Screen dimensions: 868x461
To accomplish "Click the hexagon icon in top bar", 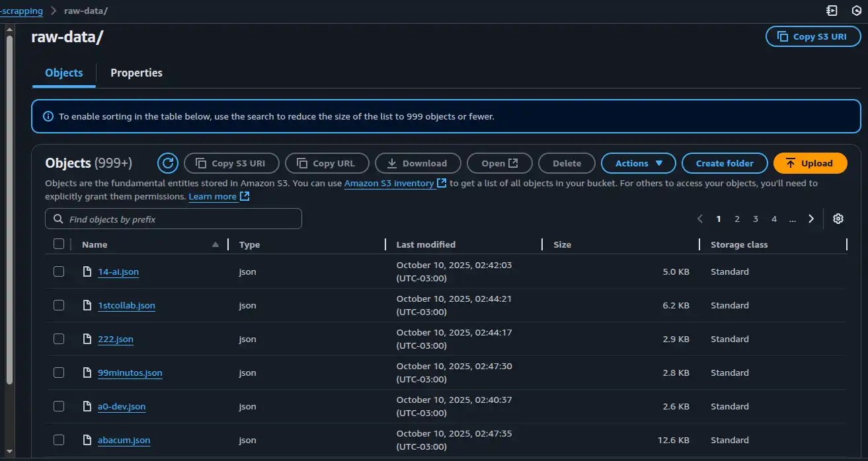I will coord(857,11).
